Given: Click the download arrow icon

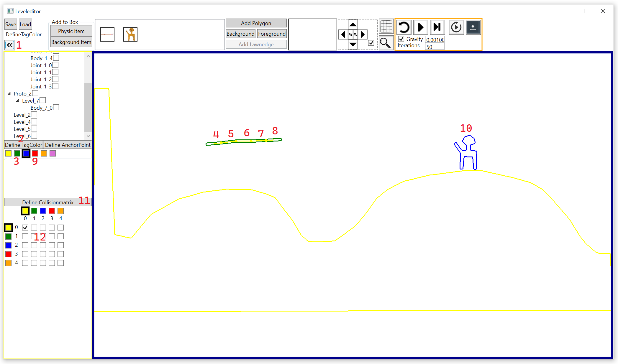Looking at the screenshot, I should pyautogui.click(x=473, y=27).
